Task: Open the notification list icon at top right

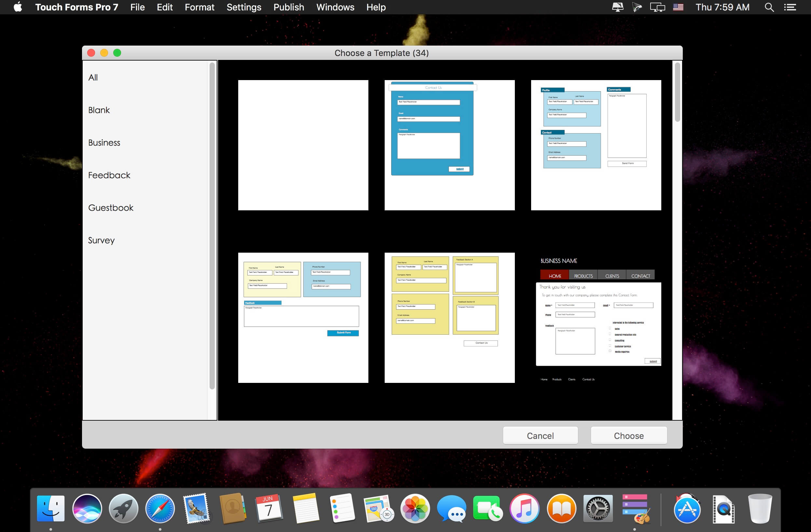Action: [x=790, y=7]
